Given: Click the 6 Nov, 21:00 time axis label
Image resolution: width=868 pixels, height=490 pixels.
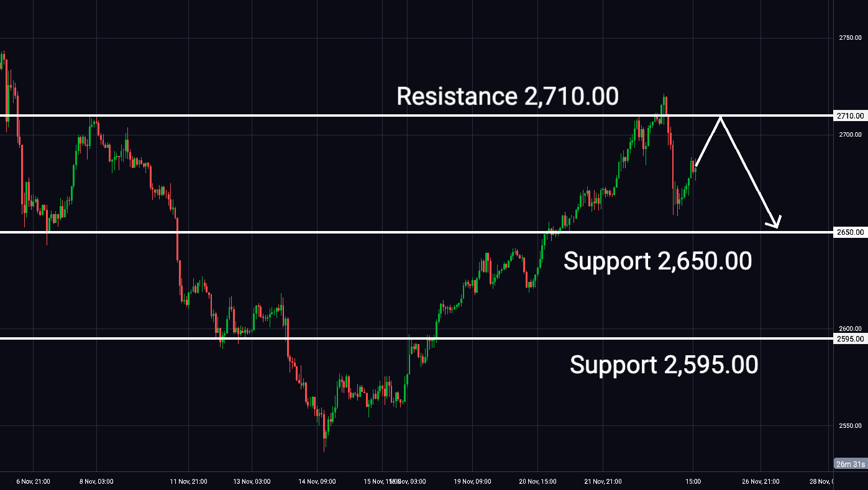Looking at the screenshot, I should pos(33,481).
